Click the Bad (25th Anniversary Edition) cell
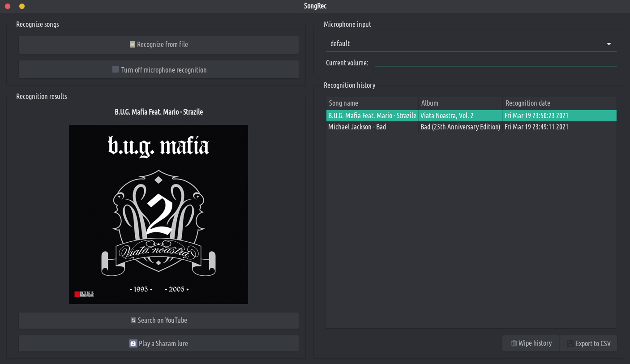The width and height of the screenshot is (630, 364). click(x=460, y=127)
